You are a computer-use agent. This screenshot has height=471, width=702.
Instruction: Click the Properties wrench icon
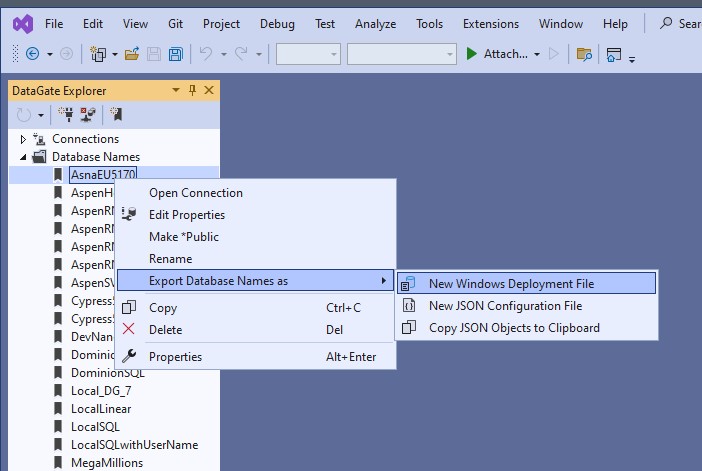pos(129,356)
